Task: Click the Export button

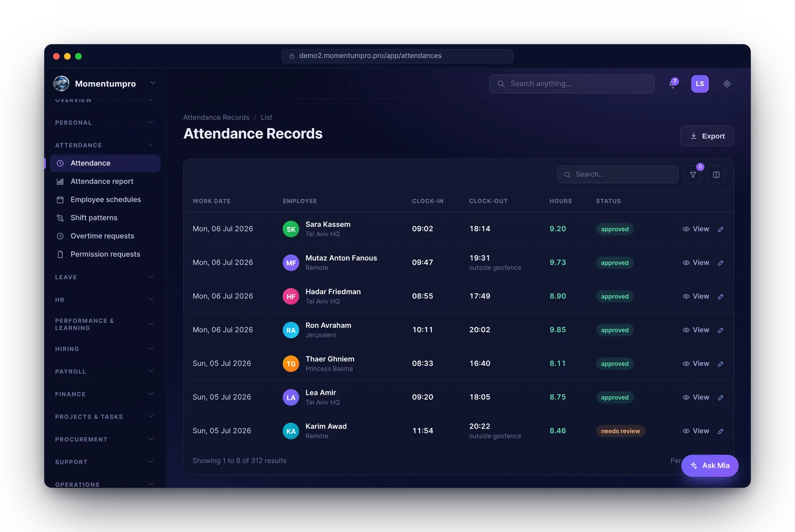Action: pos(707,136)
